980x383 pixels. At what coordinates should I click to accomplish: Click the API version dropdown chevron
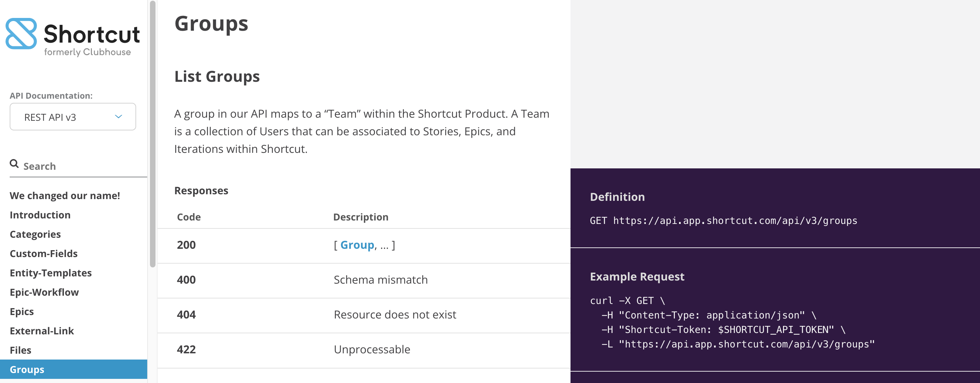[x=118, y=117]
